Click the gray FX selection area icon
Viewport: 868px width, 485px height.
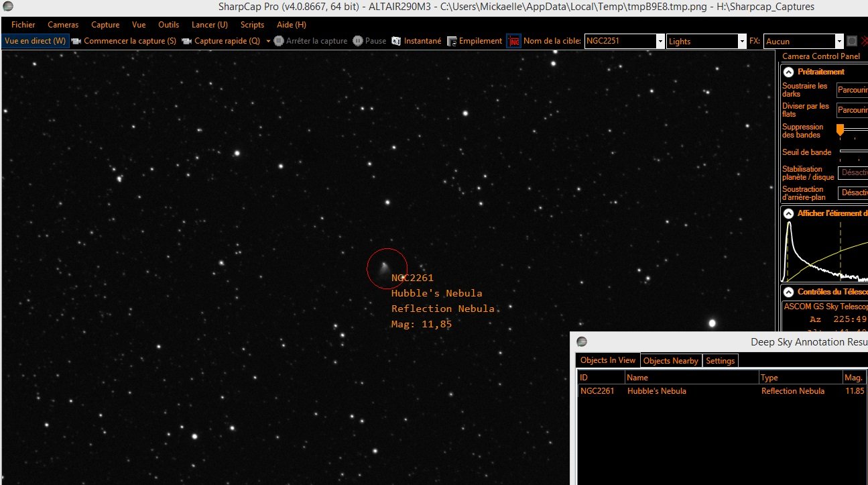coord(852,41)
